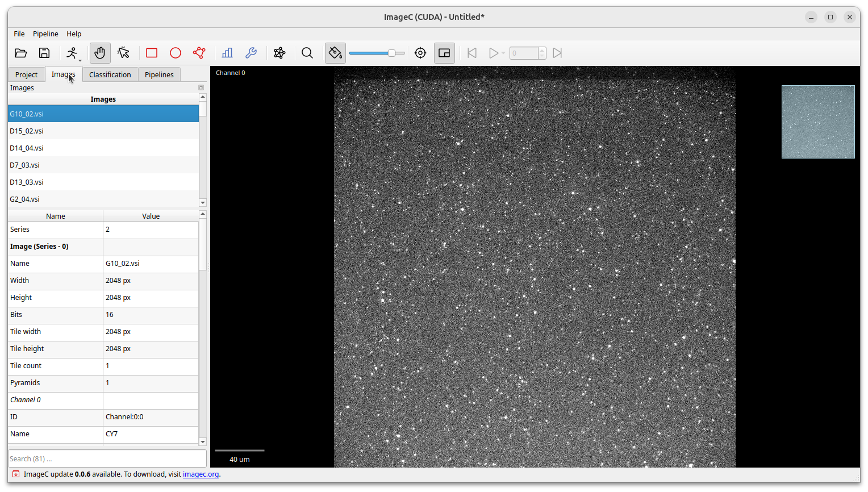The image size is (868, 492).
Task: Click the frame number spinbox up arrow
Action: (542, 50)
